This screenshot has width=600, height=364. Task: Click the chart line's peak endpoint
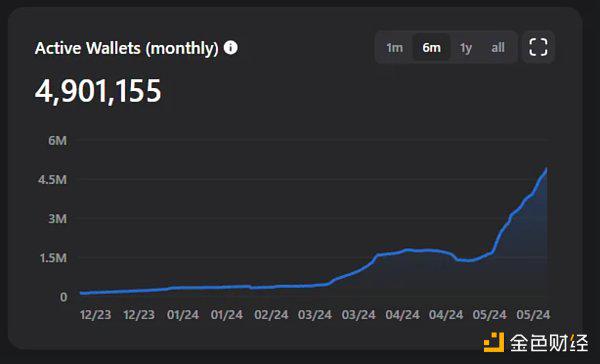pos(546,169)
